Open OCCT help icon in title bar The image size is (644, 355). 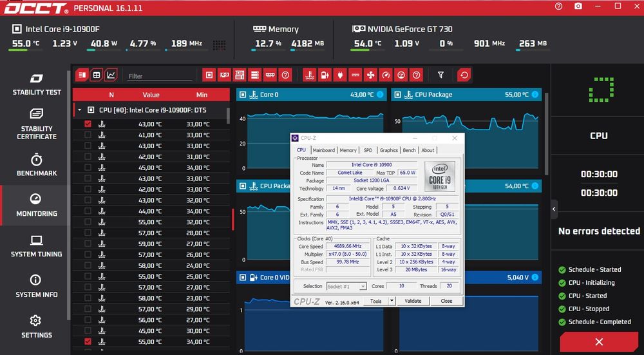point(558,6)
